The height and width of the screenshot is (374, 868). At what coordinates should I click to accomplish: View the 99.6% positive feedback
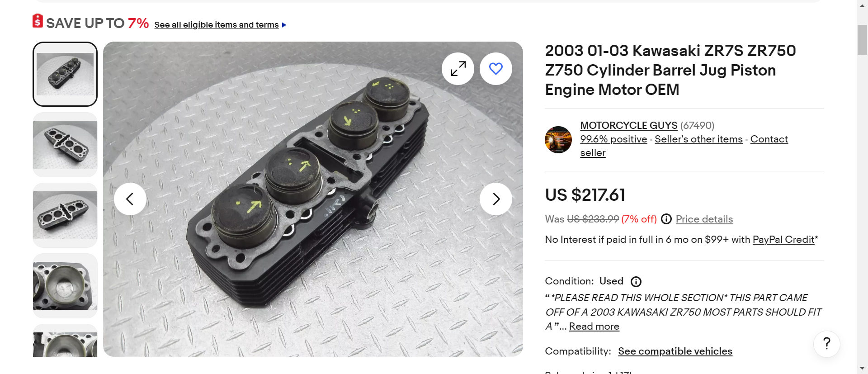(613, 139)
